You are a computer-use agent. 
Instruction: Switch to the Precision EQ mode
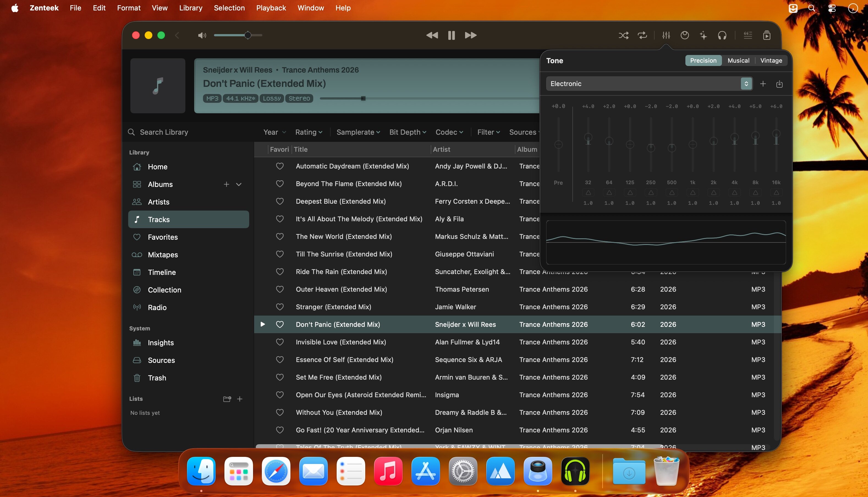pyautogui.click(x=704, y=60)
